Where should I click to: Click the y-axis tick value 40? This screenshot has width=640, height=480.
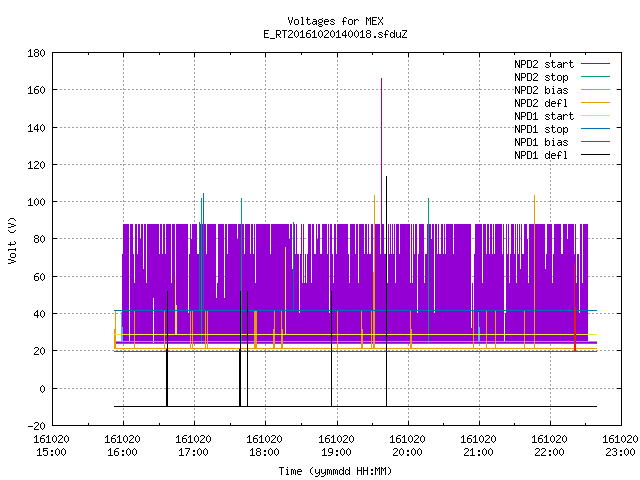tap(39, 314)
